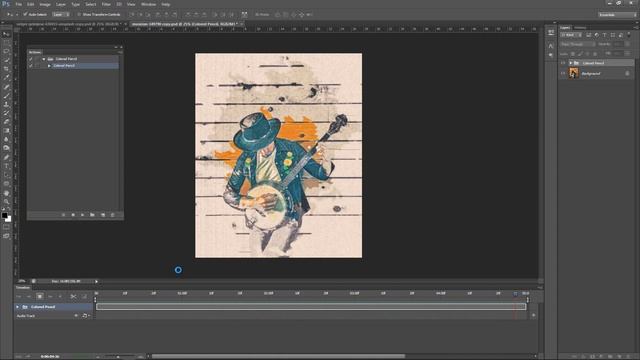
Task: Select the Shape tool
Action: click(6, 184)
